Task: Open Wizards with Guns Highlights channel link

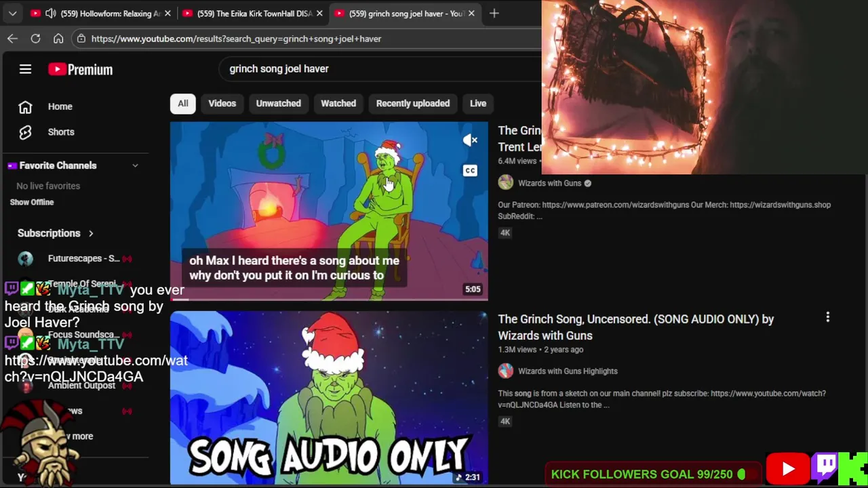Action: click(x=568, y=371)
